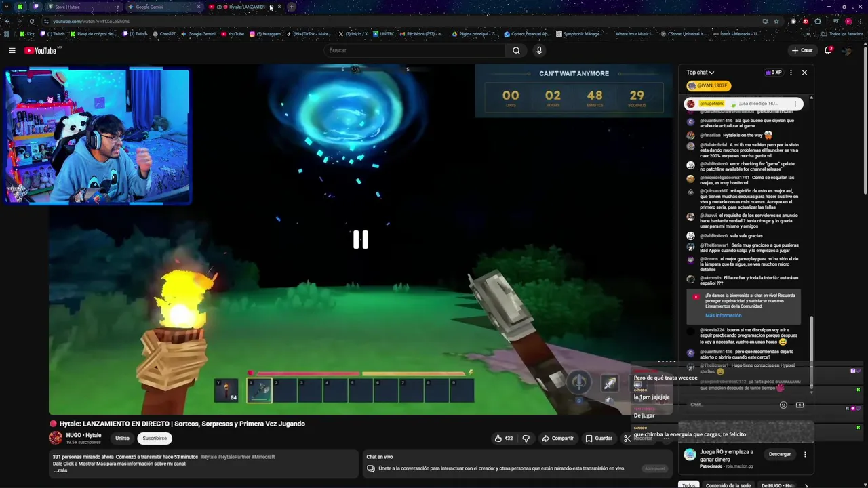This screenshot has height=488, width=868.
Task: Activate voice search microphone
Action: [539, 50]
